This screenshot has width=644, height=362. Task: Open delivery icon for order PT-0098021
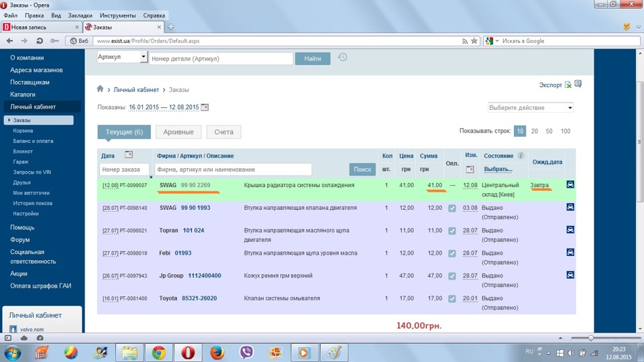pos(570,229)
